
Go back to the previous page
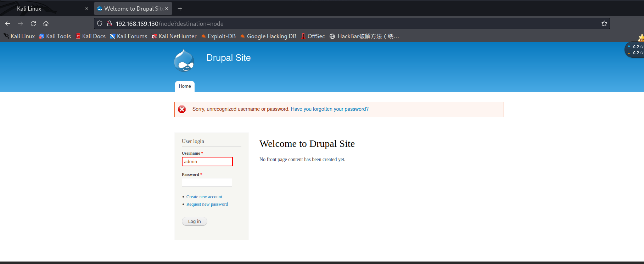point(8,24)
